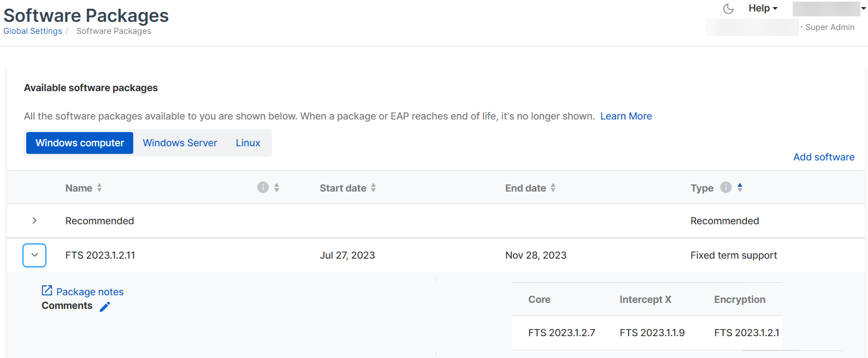Click the Add software link
This screenshot has width=868, height=358.
coord(824,157)
